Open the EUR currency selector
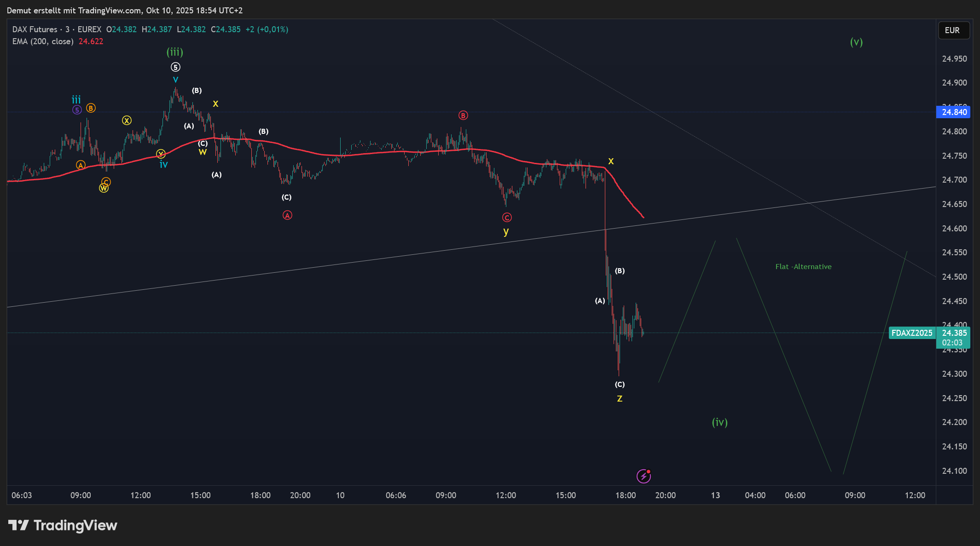This screenshot has width=980, height=546. (953, 30)
